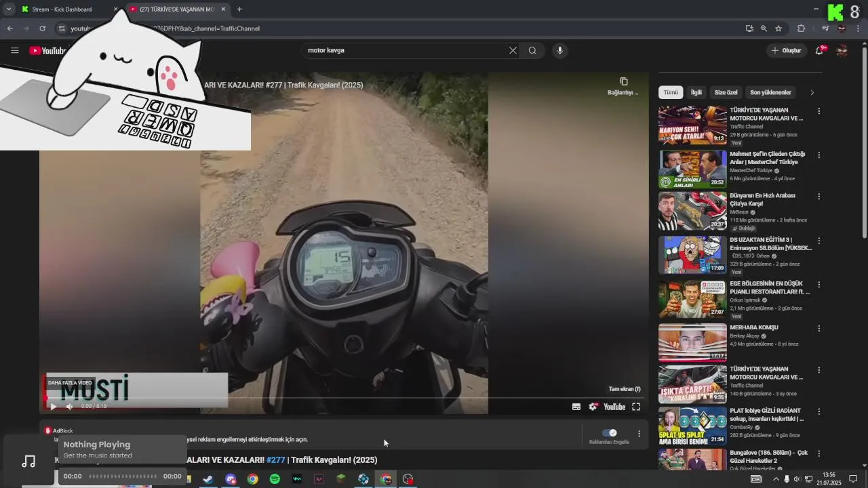This screenshot has height=488, width=868.
Task: Seek on the video progress bar
Action: point(344,397)
